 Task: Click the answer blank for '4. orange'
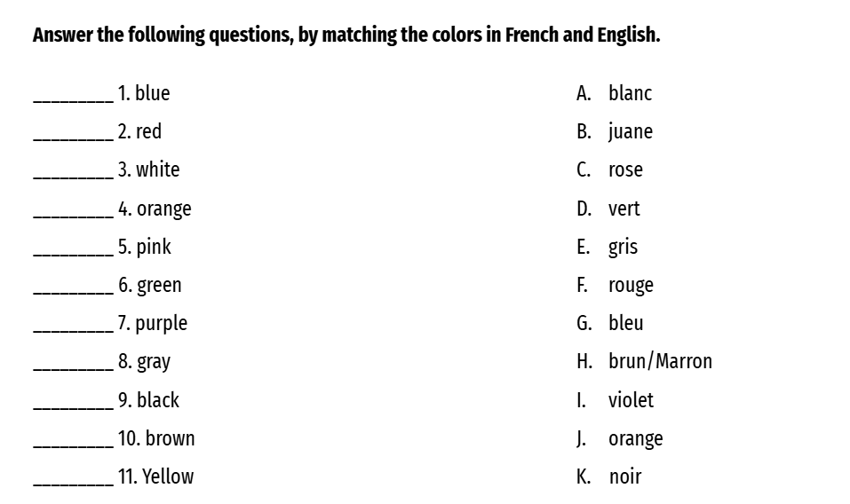click(73, 211)
